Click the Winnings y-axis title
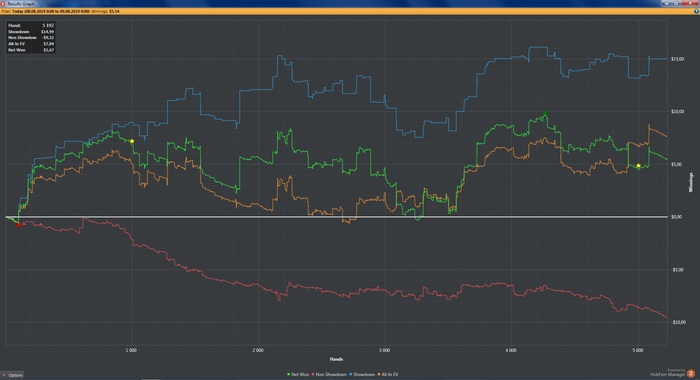This screenshot has height=380, width=700. (691, 183)
